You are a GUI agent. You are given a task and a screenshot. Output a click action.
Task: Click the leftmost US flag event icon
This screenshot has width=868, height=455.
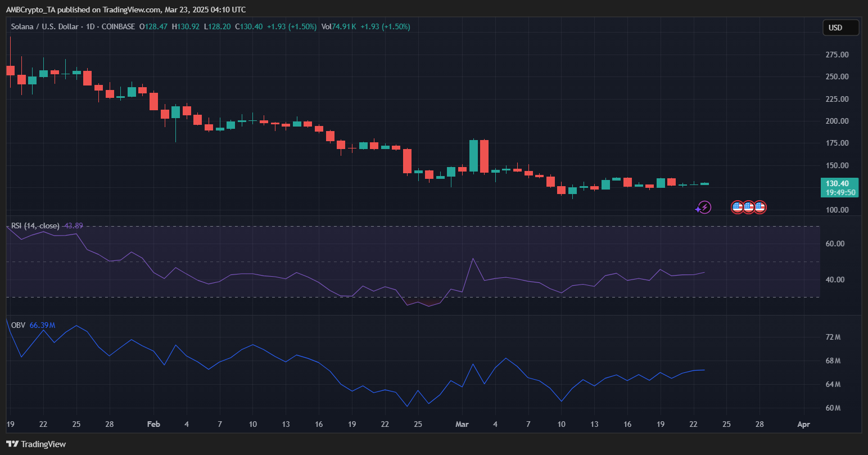click(x=737, y=208)
